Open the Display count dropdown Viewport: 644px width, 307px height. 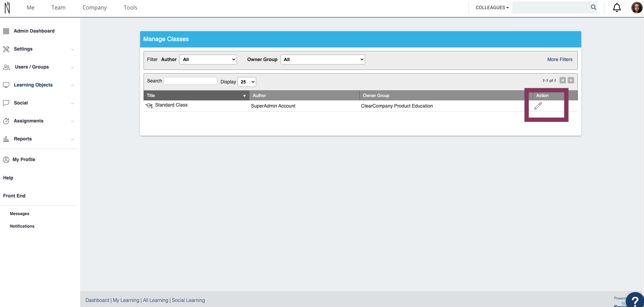click(x=247, y=82)
